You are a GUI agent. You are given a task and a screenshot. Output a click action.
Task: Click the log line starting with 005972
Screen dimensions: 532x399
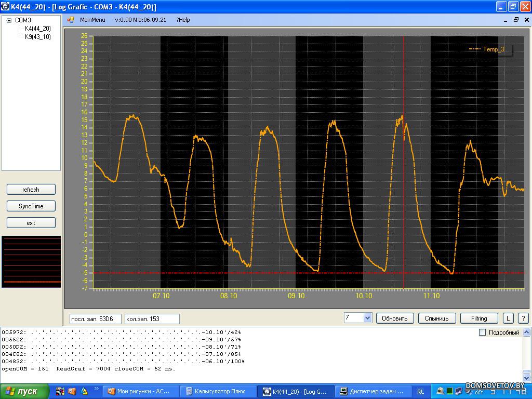[121, 332]
